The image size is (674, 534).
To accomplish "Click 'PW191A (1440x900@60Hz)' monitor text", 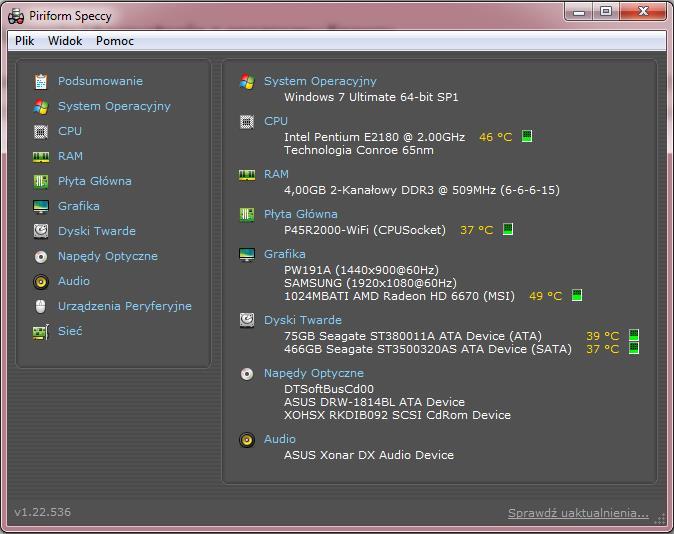I will pyautogui.click(x=361, y=270).
